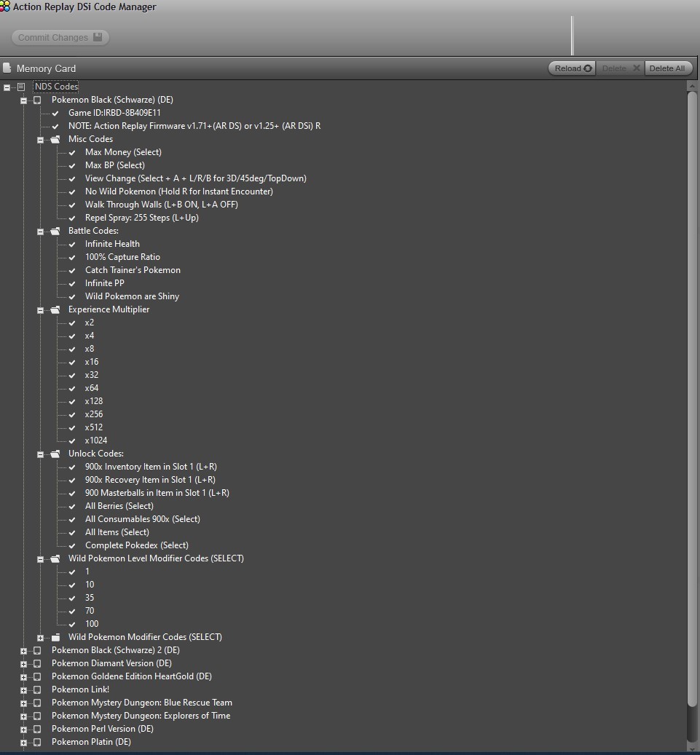
Task: Click the Pokemon Link! game icon
Action: tap(37, 689)
